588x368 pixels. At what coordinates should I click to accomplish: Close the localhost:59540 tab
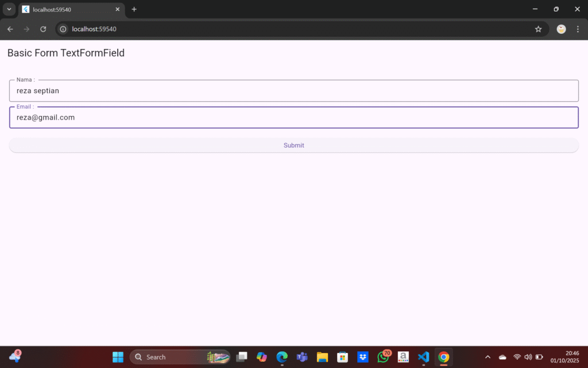point(118,10)
